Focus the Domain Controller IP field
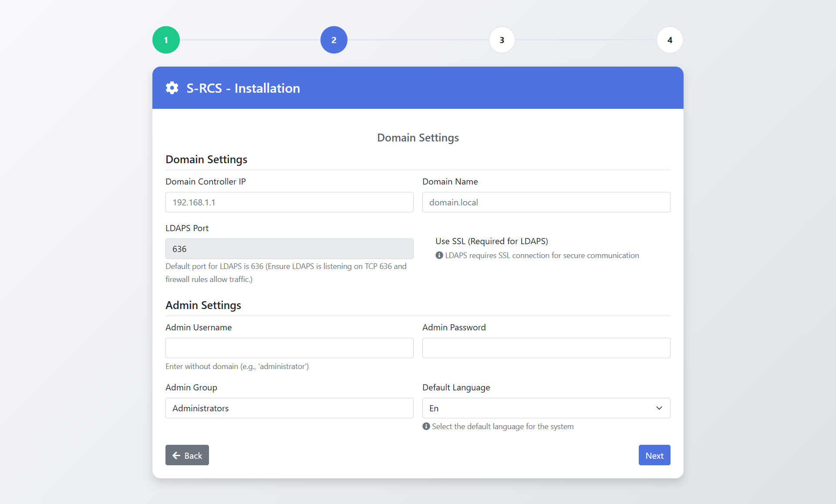 click(289, 202)
